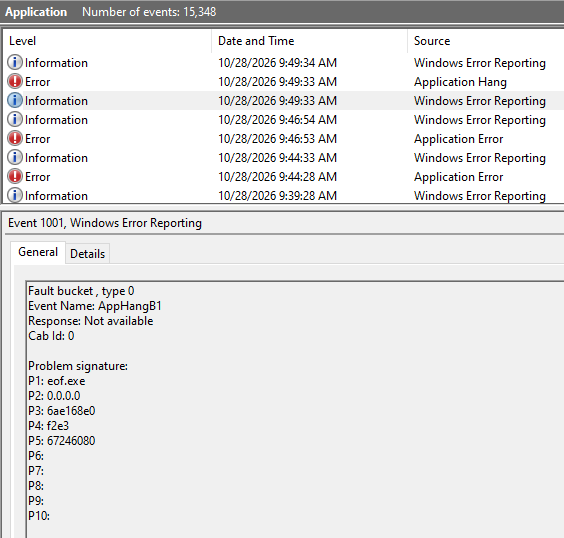Click Application Error source on the 9:46:53 AM row

point(459,139)
